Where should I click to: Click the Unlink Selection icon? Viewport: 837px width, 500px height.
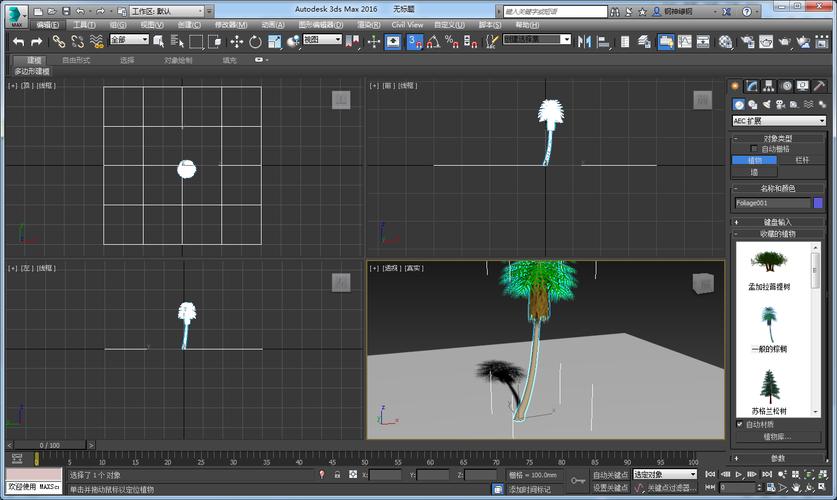pyautogui.click(x=77, y=41)
